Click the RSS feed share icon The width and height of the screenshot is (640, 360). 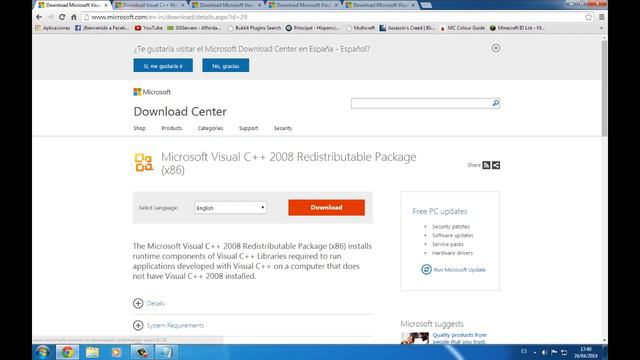[x=486, y=165]
